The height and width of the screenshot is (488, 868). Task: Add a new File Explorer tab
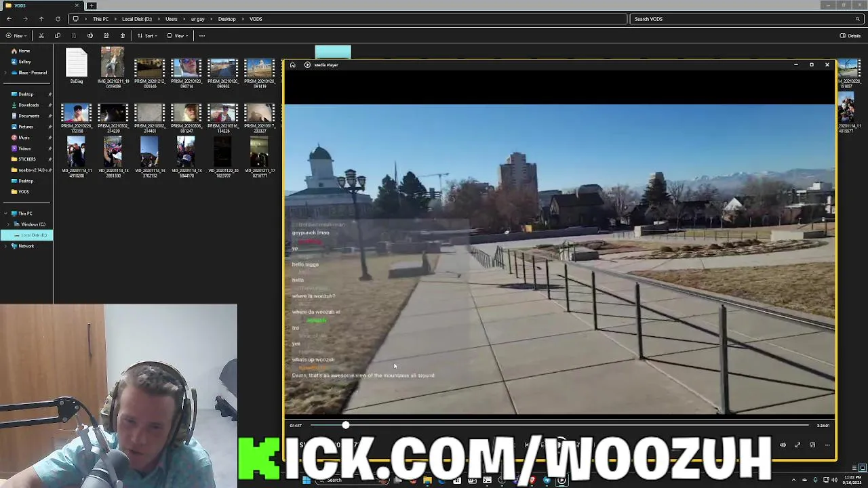pos(92,5)
